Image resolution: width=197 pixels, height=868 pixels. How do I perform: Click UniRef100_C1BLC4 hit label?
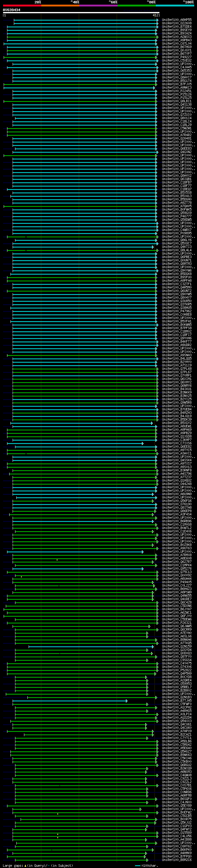pos(177,121)
